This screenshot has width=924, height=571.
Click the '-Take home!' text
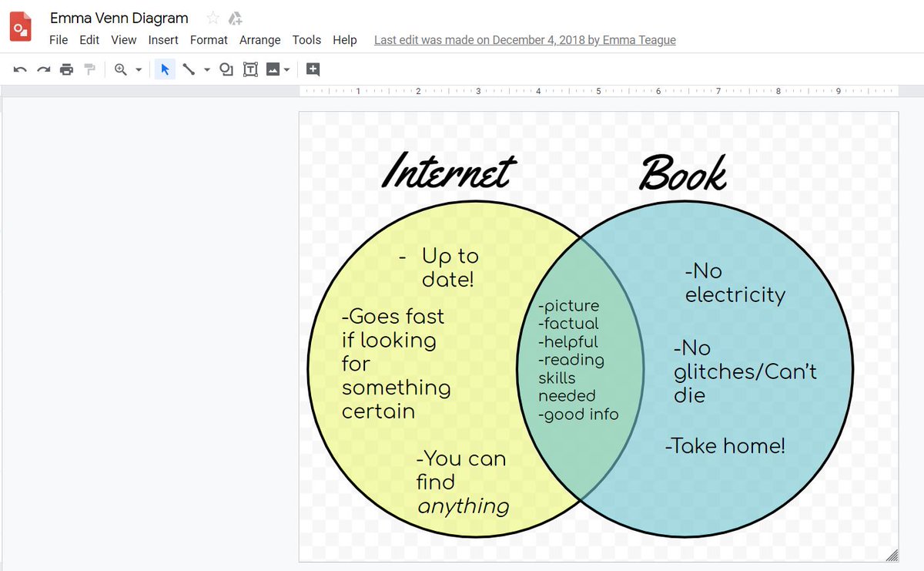pyautogui.click(x=725, y=445)
